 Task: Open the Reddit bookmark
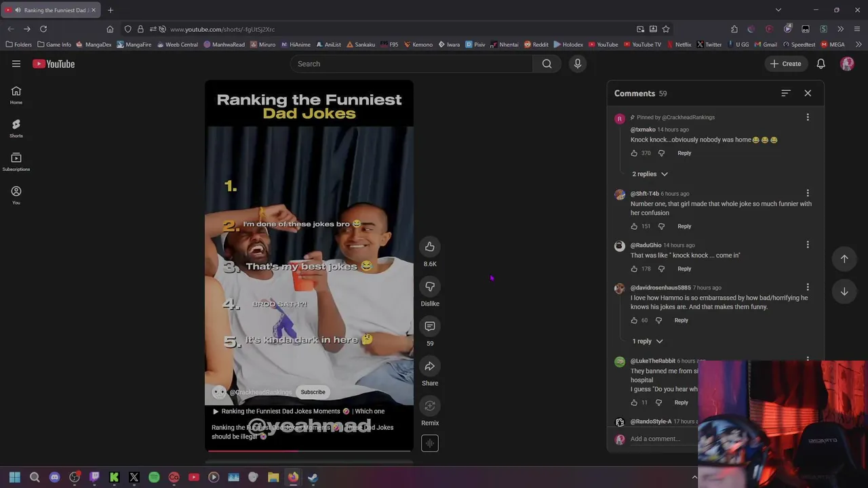[536, 45]
